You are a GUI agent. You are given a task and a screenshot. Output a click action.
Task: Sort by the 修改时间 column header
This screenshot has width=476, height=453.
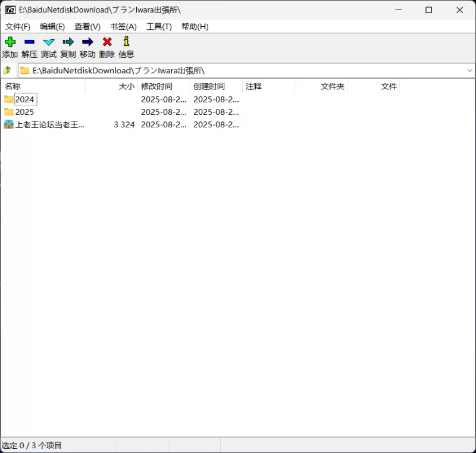pos(164,86)
